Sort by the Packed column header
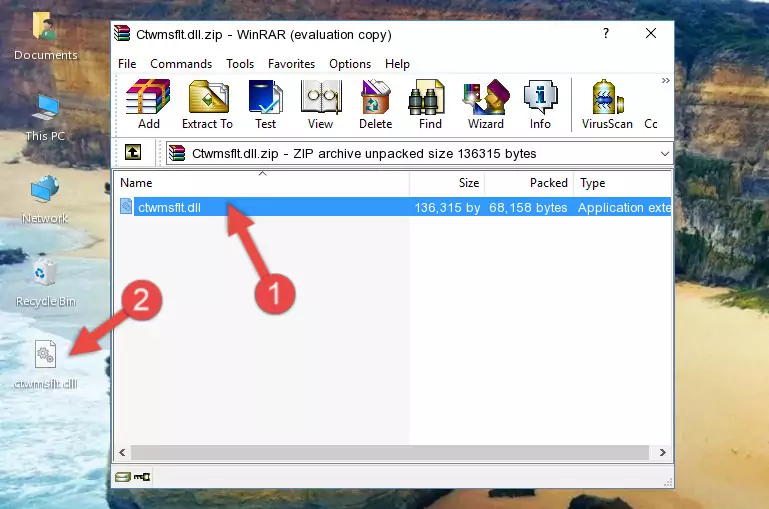This screenshot has height=509, width=769. pyautogui.click(x=529, y=183)
